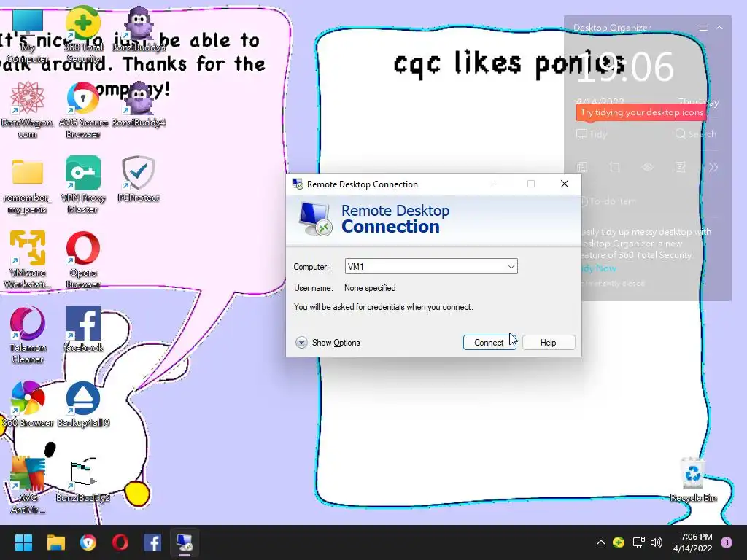Image resolution: width=747 pixels, height=560 pixels.
Task: Select Remote Desktop Connection taskbar icon
Action: 185,542
